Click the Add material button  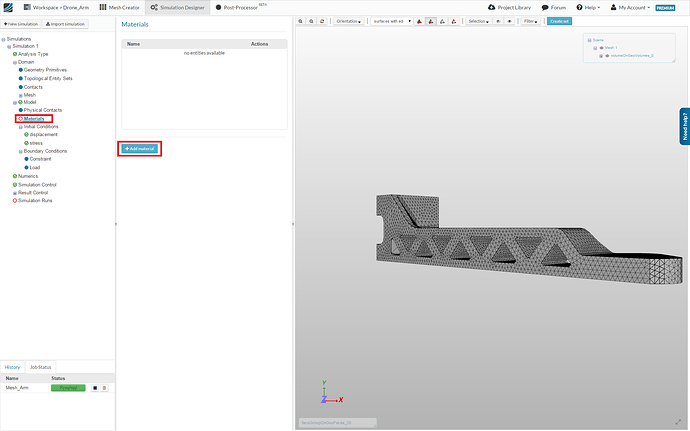(x=140, y=148)
